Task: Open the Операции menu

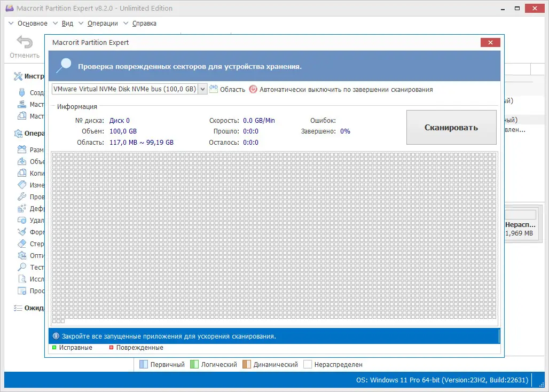Action: click(x=103, y=23)
